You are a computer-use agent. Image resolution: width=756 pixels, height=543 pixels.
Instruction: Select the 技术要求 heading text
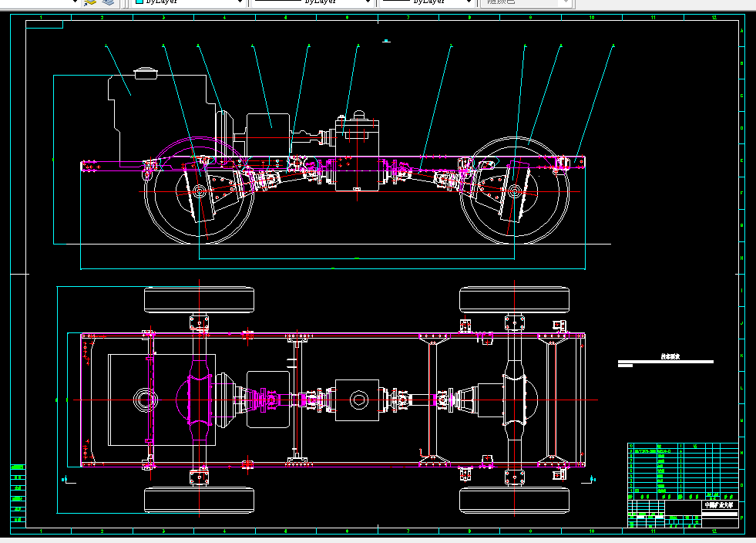[670, 356]
